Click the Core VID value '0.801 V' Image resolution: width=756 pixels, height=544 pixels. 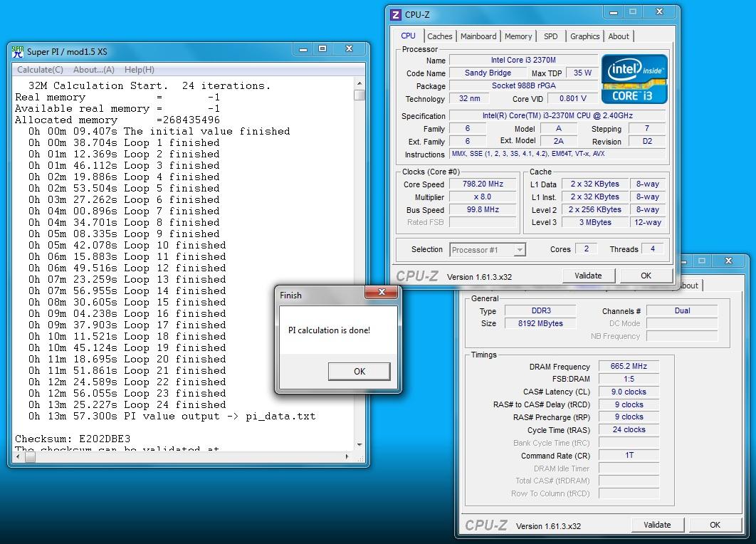click(573, 98)
